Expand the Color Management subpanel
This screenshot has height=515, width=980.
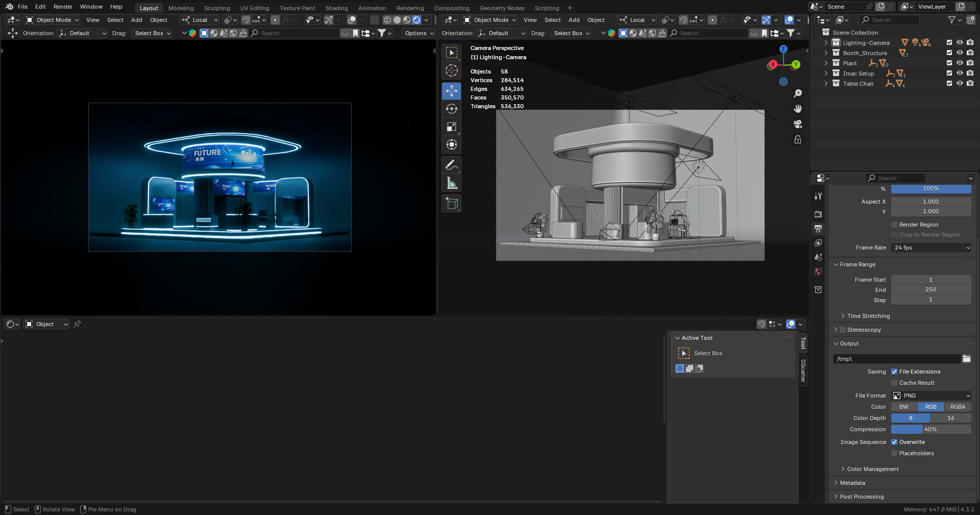tap(872, 469)
